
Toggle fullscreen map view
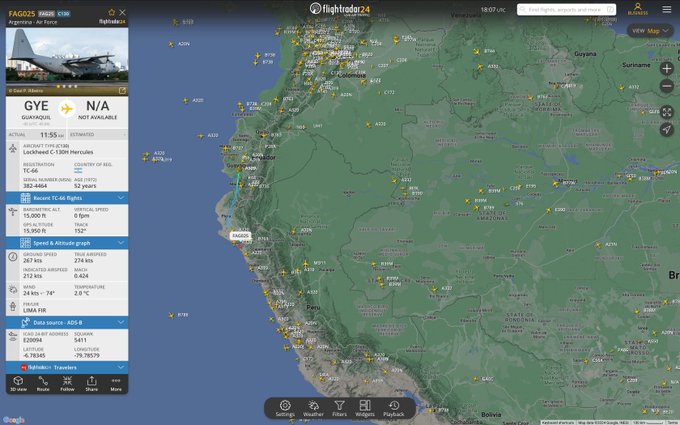click(667, 112)
